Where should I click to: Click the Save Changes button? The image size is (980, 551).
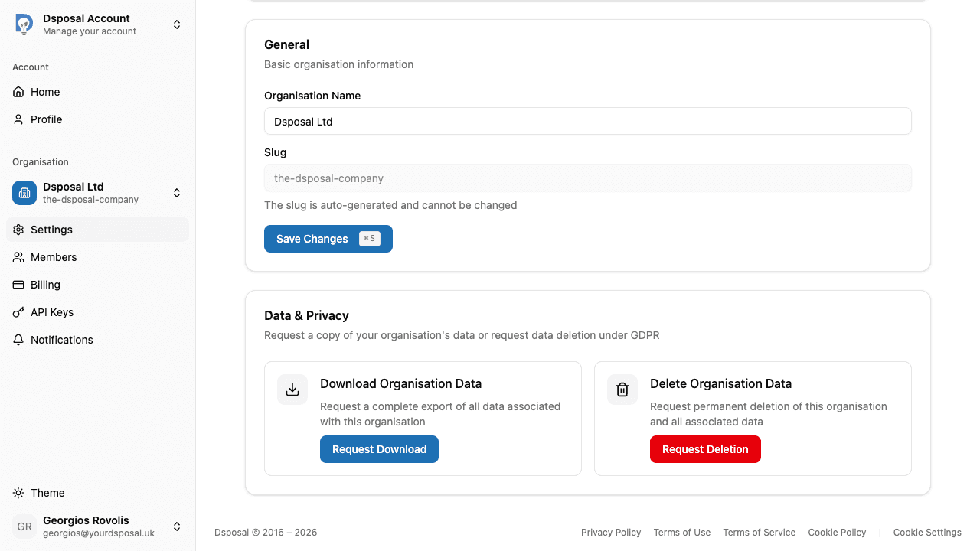click(328, 239)
